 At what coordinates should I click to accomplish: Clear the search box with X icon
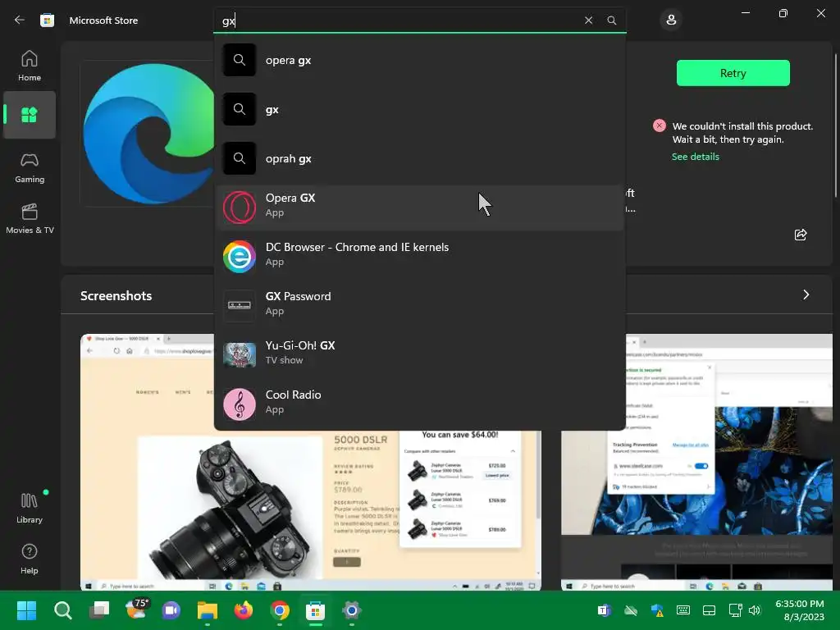(x=588, y=21)
